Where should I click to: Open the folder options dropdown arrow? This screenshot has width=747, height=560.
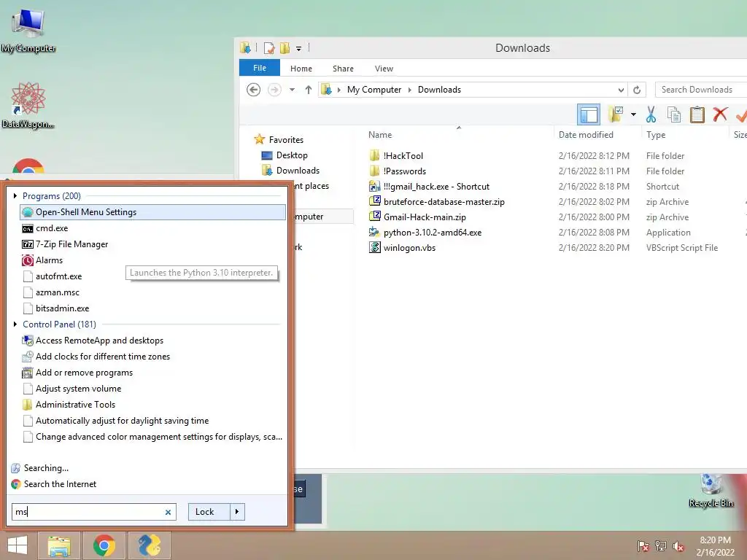pos(633,114)
